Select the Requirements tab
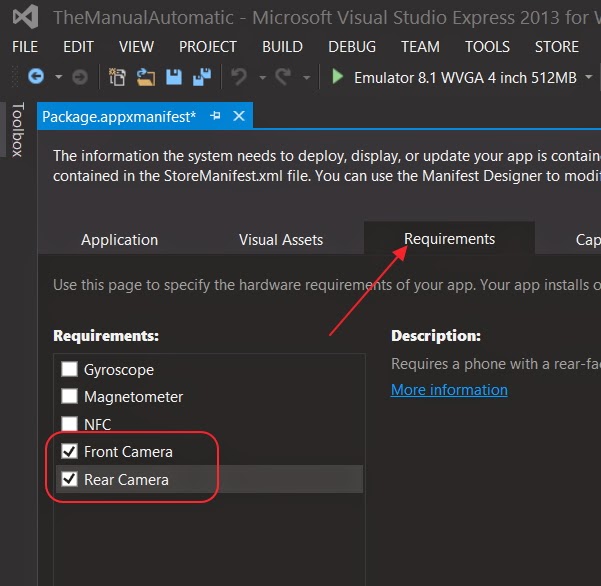 click(x=449, y=238)
